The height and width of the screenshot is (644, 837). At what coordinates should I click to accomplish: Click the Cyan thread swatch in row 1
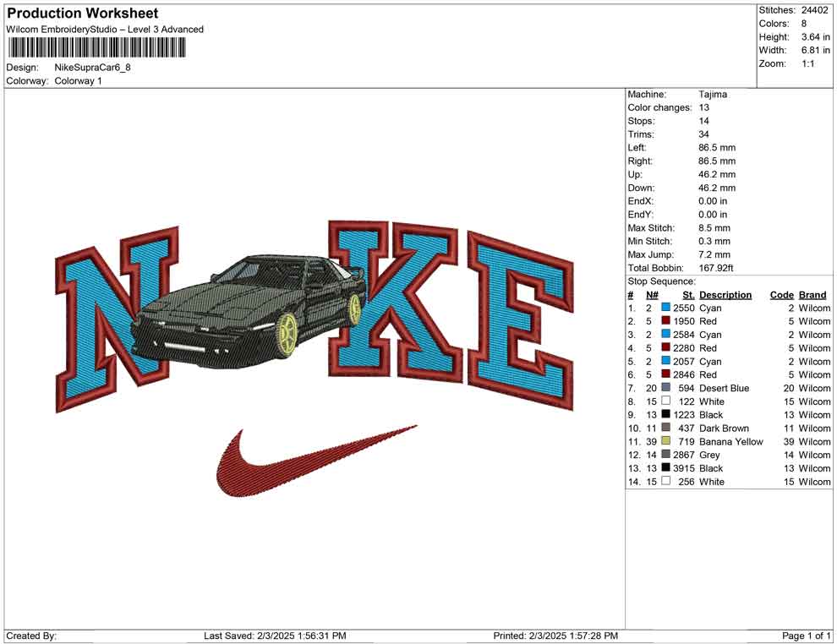(x=665, y=307)
